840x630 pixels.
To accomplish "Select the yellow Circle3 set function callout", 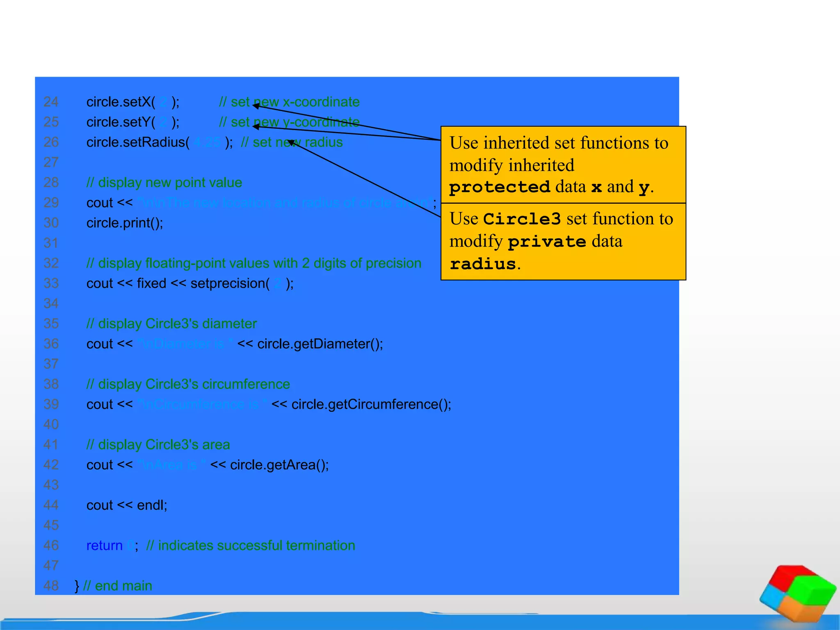I will coord(563,241).
